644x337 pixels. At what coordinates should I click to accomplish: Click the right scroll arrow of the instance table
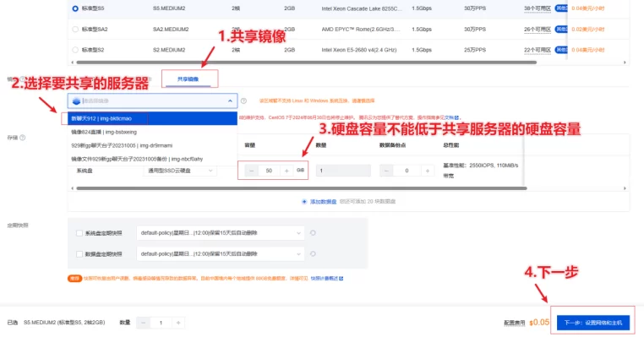coord(625,63)
